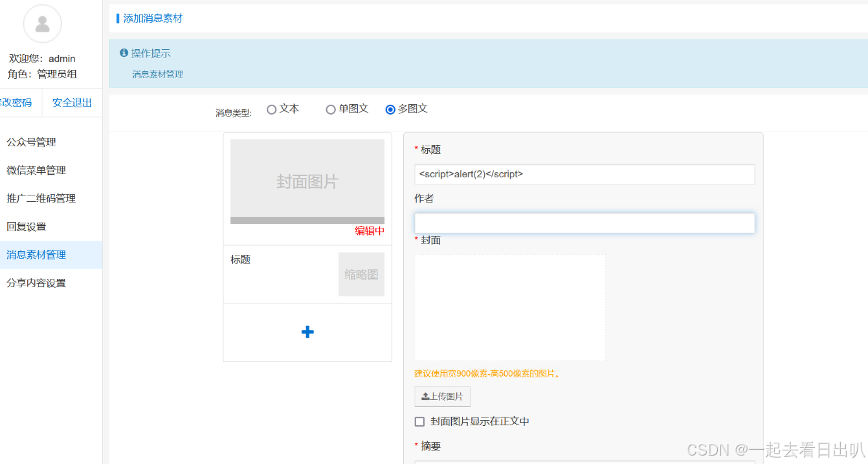Click the 欢迎您: admin text
The height and width of the screenshot is (464, 868).
[42, 58]
